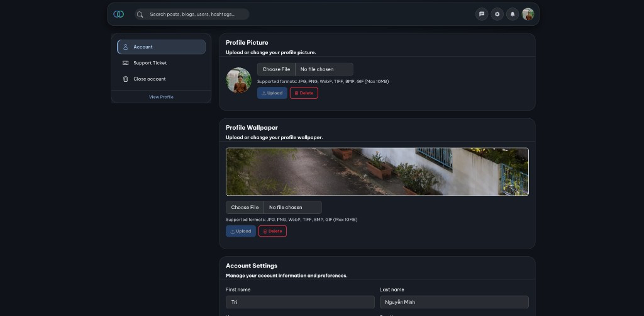Delete the profile wallpaper
Image resolution: width=644 pixels, height=316 pixels.
click(273, 231)
